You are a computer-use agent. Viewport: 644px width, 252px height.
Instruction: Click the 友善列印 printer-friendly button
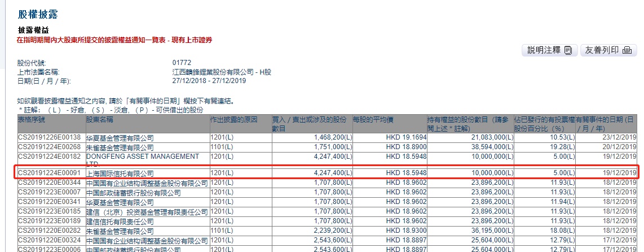click(x=608, y=50)
